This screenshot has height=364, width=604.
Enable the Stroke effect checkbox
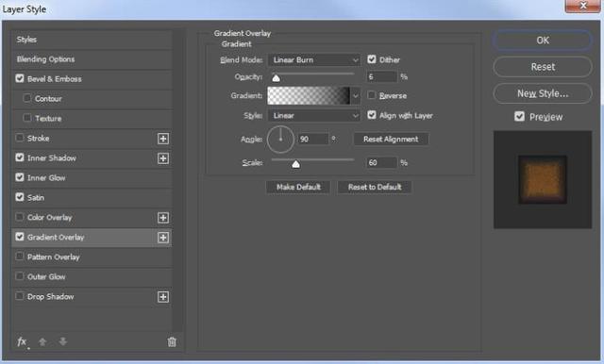pos(20,138)
